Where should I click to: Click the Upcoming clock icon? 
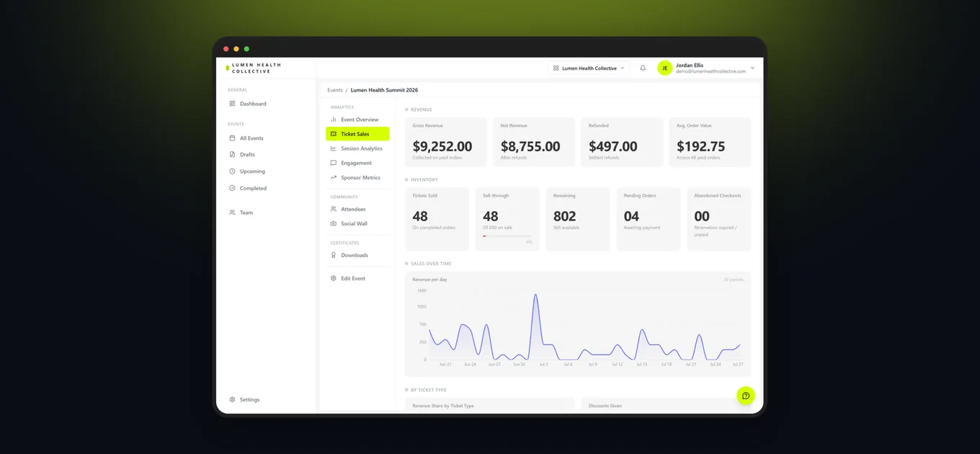coord(232,172)
